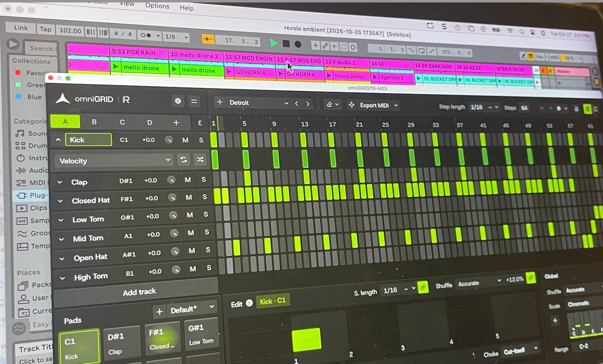603x364 pixels.
Task: Click the Ableton record button
Action: [298, 44]
